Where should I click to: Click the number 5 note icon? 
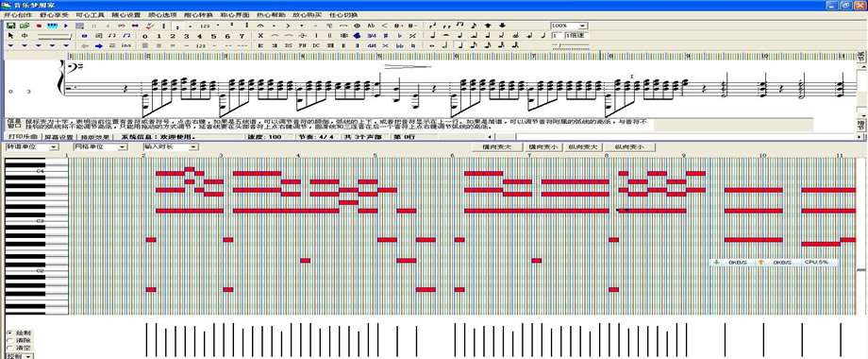[213, 36]
